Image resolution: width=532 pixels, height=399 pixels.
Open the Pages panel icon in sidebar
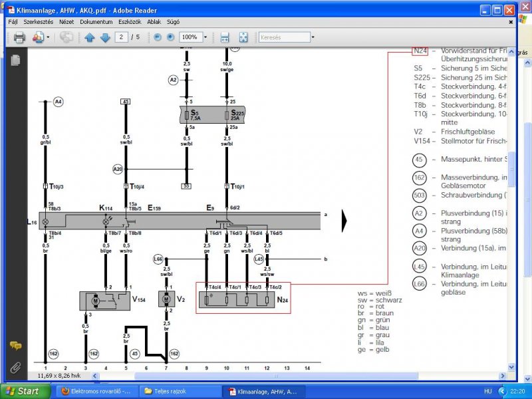pos(15,60)
